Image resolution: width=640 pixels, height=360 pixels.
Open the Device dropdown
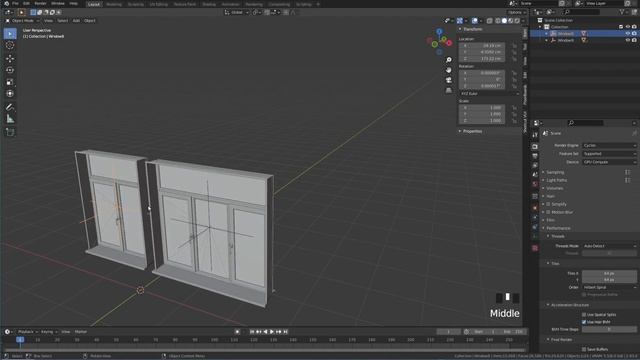pyautogui.click(x=609, y=162)
